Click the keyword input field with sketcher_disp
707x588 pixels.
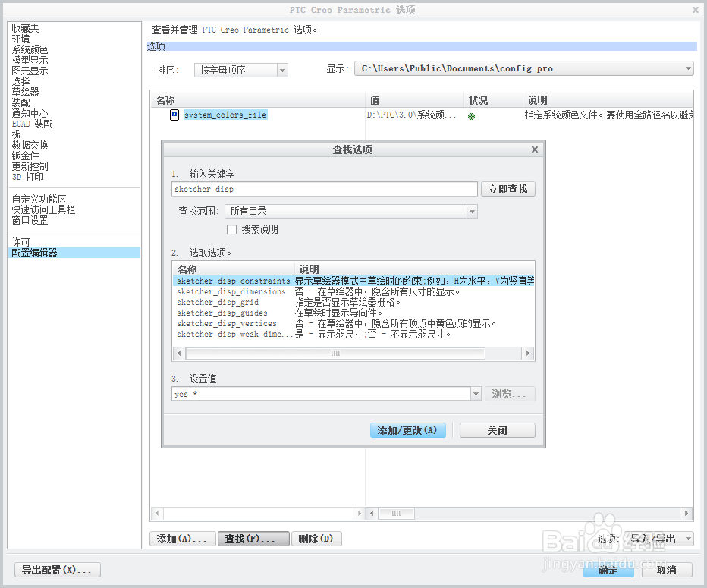tap(324, 190)
